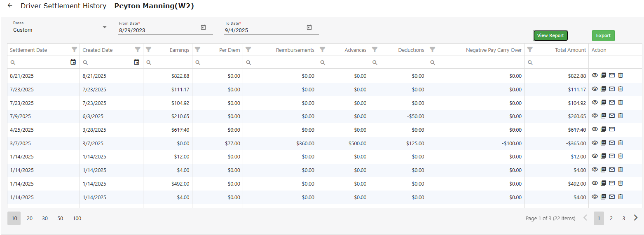644x235 pixels.
Task: Open the filter icon on Earnings column
Action: pyautogui.click(x=149, y=50)
